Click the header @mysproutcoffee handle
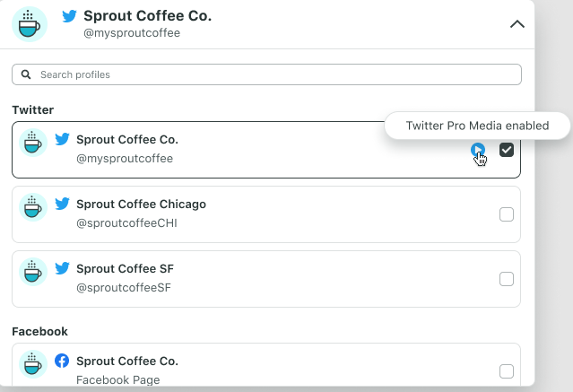The height and width of the screenshot is (392, 573). click(x=132, y=33)
